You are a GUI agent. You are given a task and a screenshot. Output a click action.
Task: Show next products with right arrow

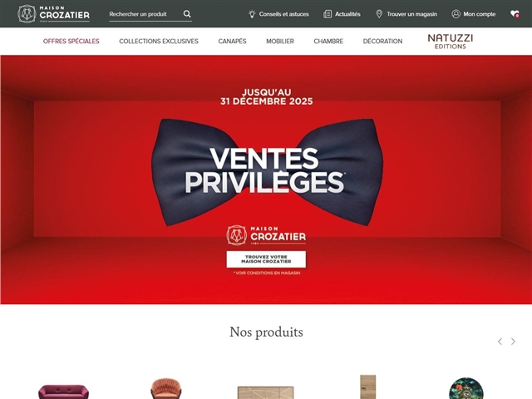pyautogui.click(x=513, y=342)
